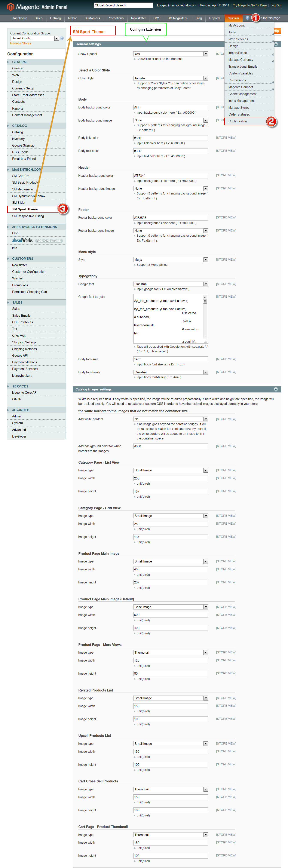Screen dimensions: 288x868
Task: Click help icon beside configuration scope dropdown
Action: coord(62,39)
